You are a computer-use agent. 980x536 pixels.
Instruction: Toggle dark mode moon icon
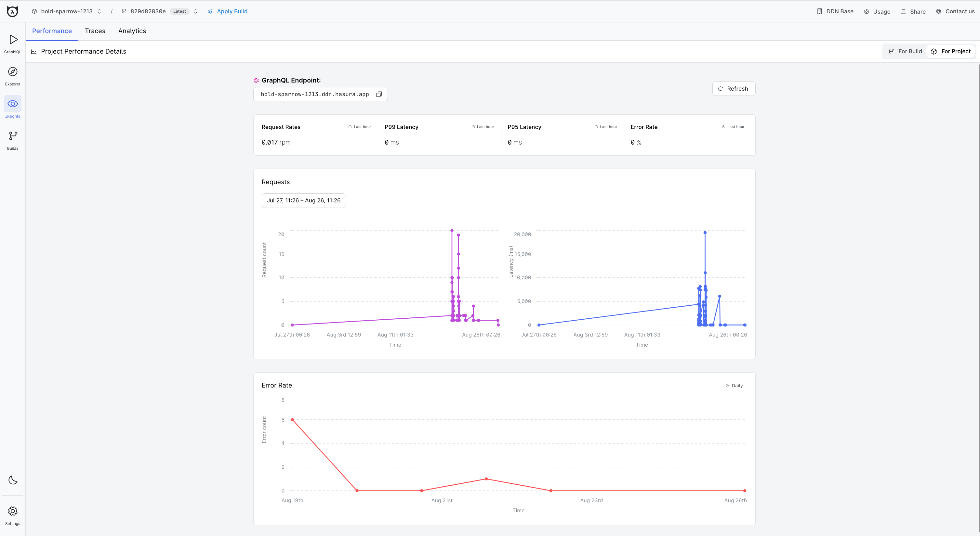[x=13, y=480]
